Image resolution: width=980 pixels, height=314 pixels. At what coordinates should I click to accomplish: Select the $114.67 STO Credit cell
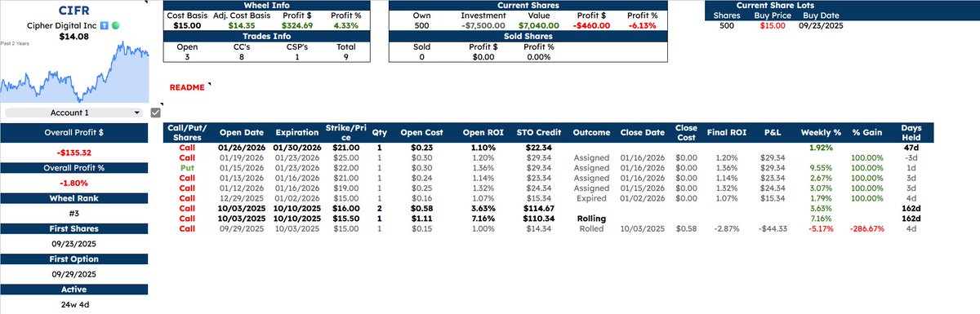tap(537, 209)
